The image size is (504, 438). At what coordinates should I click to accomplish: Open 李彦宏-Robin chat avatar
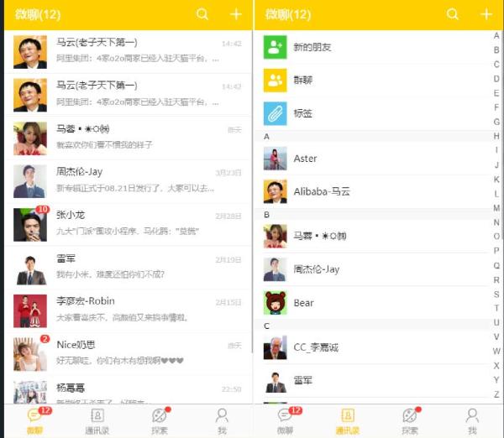coord(30,310)
